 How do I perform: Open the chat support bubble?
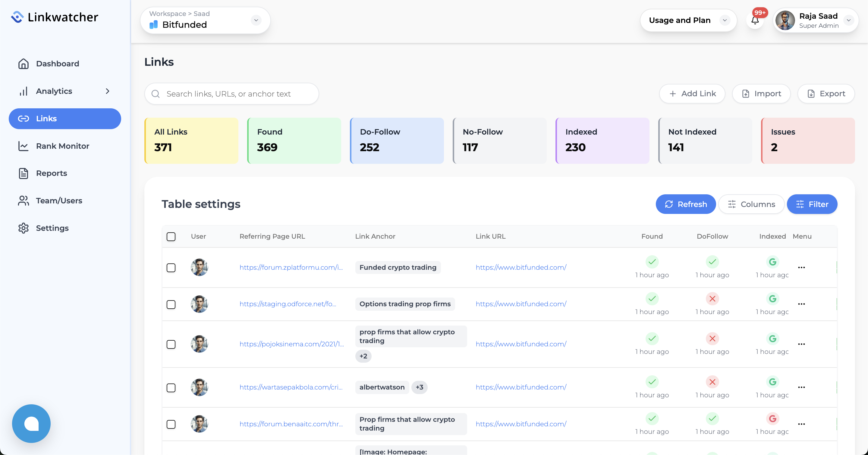(31, 423)
